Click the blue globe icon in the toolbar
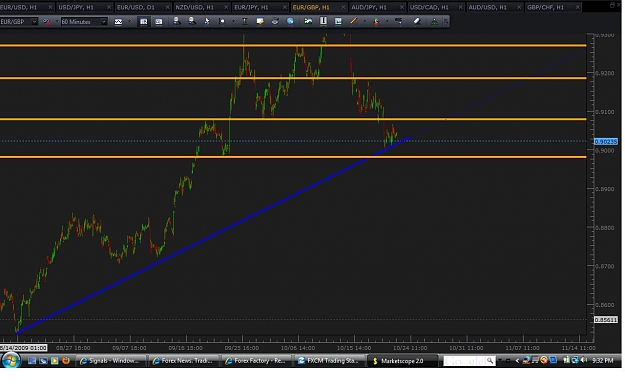Screen dimensions: 625x391 (290, 22)
